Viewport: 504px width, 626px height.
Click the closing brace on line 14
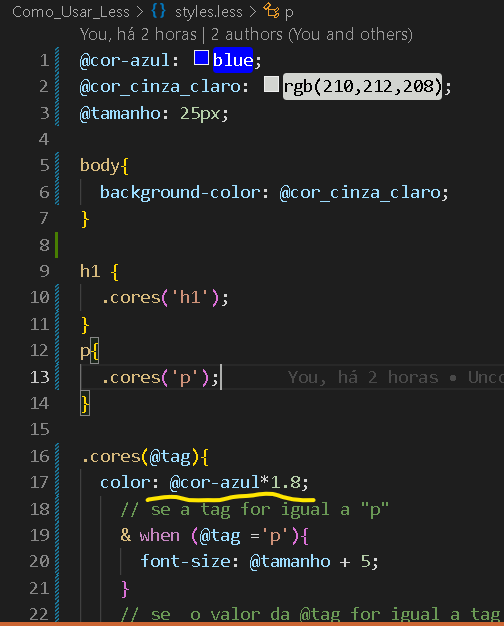pyautogui.click(x=85, y=404)
